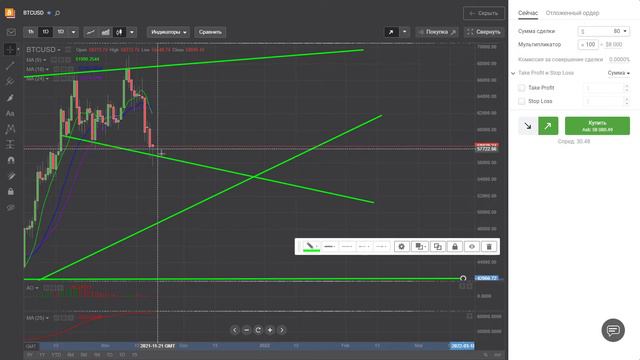The image size is (640, 360).
Task: Reset chart view with circular arrow
Action: click(258, 330)
